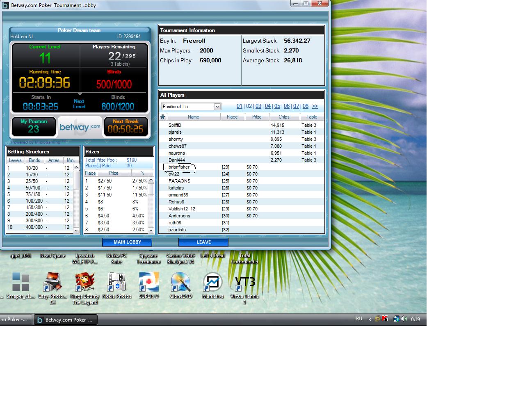Go to player list page 04
525x420 pixels.
tap(268, 106)
